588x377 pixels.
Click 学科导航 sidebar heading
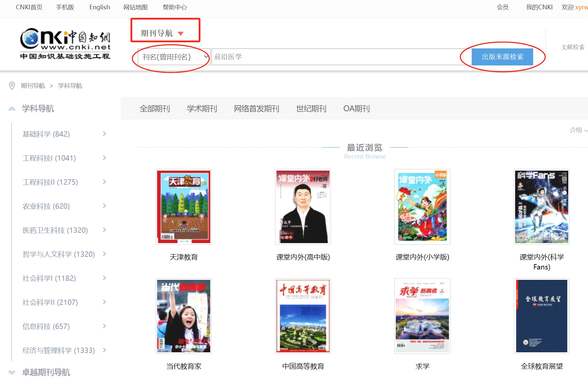pyautogui.click(x=38, y=109)
